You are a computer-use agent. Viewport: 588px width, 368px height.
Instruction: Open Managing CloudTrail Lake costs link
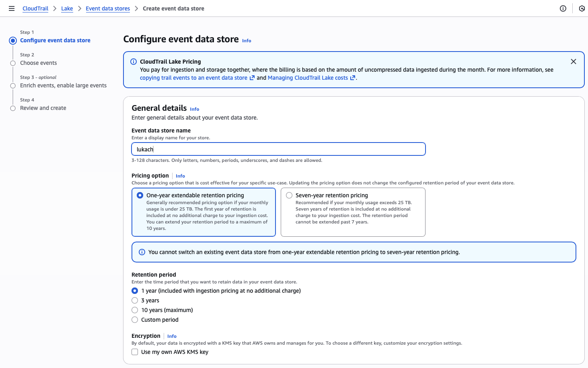(308, 78)
